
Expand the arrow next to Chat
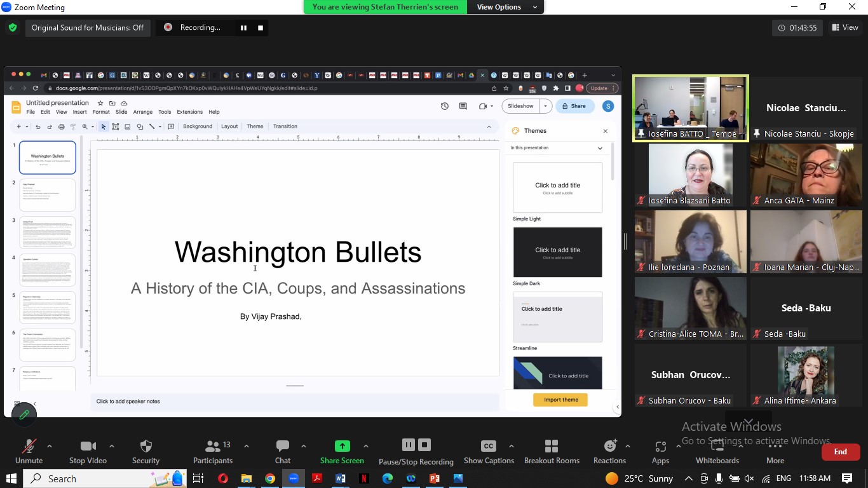[303, 446]
